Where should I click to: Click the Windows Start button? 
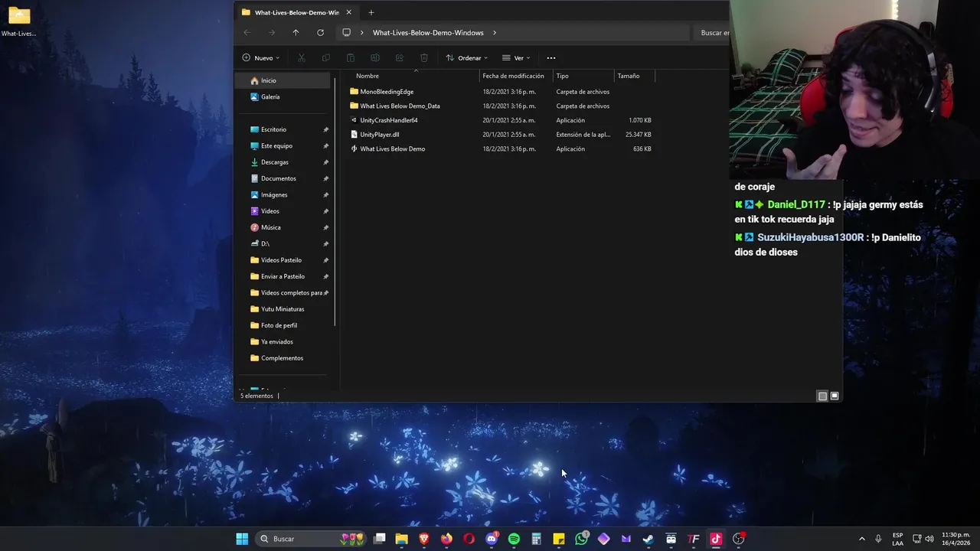pyautogui.click(x=242, y=539)
